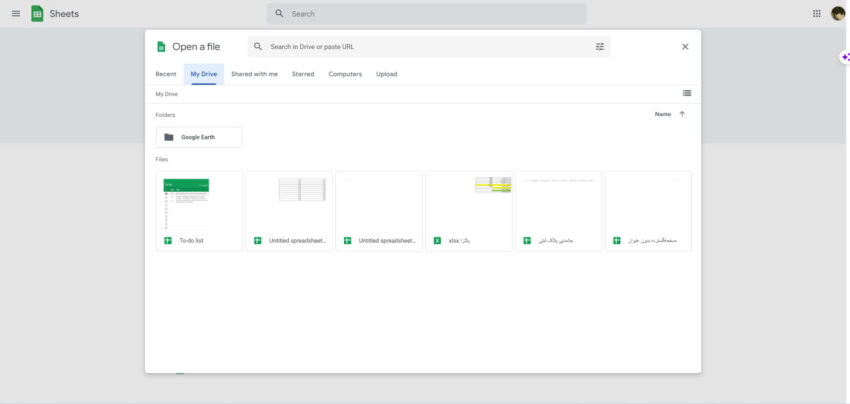Open the Google apps grid launcher

(x=816, y=14)
